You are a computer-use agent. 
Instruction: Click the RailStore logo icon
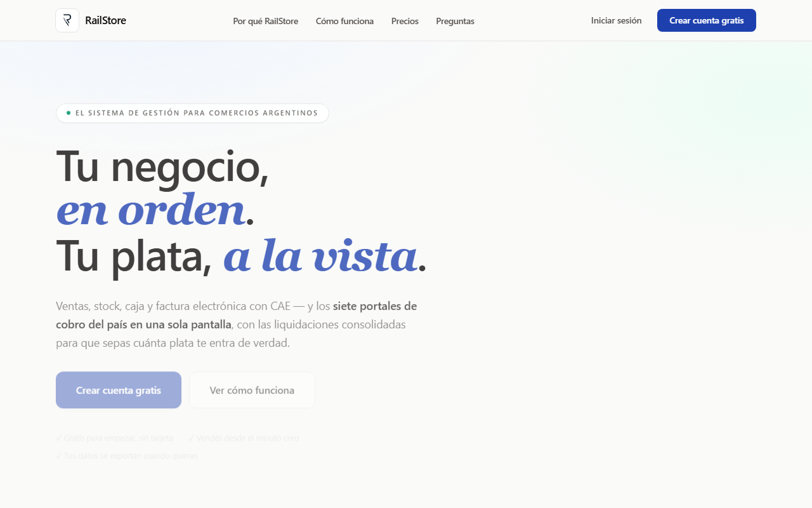(67, 20)
